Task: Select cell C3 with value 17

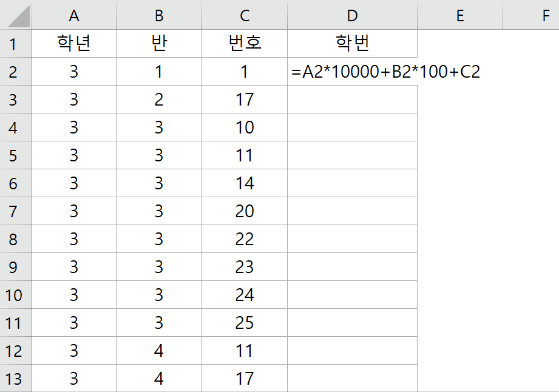Action: point(245,100)
